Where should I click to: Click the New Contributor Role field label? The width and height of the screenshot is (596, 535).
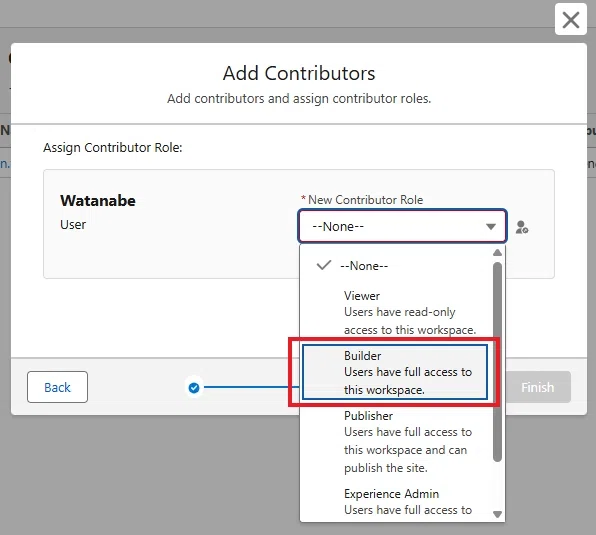pos(365,199)
